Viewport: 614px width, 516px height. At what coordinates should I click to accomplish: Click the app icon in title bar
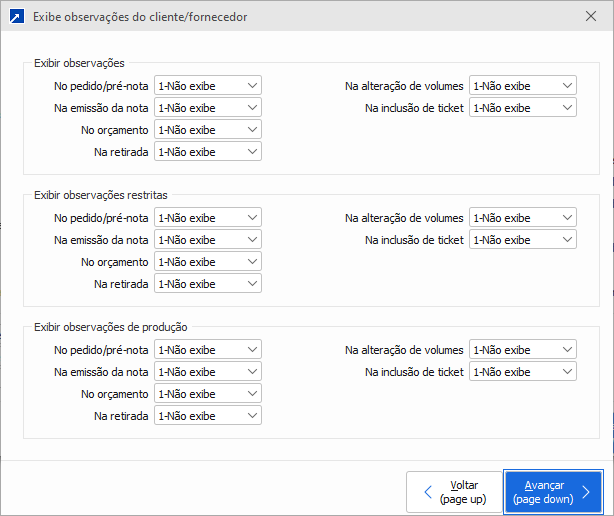coord(17,17)
